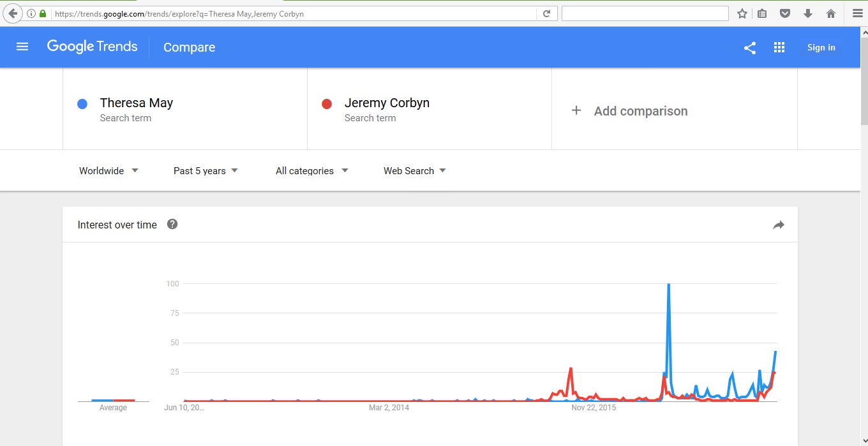868x446 pixels.
Task: Bookmark this page with the star icon
Action: click(742, 13)
